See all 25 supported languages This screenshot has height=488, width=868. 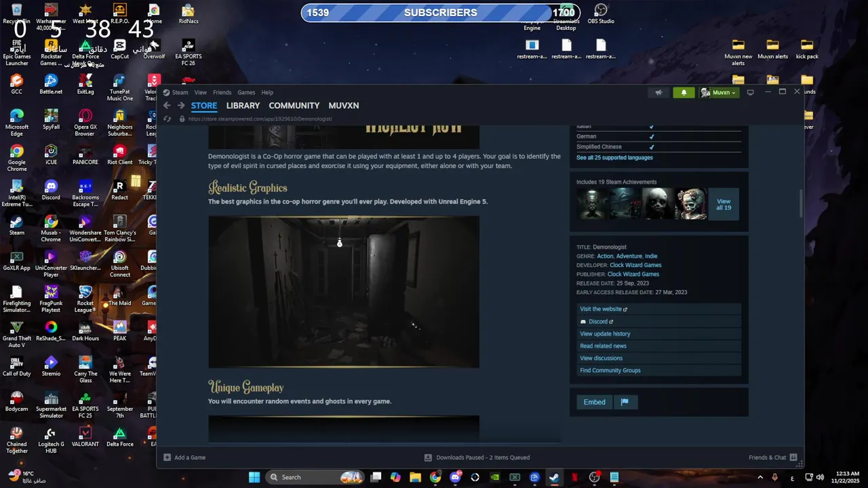614,157
